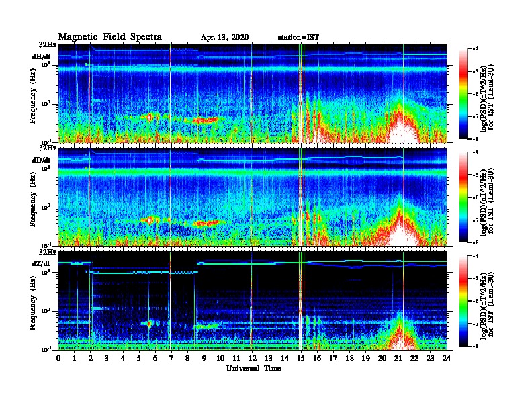Click 'Frequency (Hz)' label of the dH/dt panel

[32, 97]
